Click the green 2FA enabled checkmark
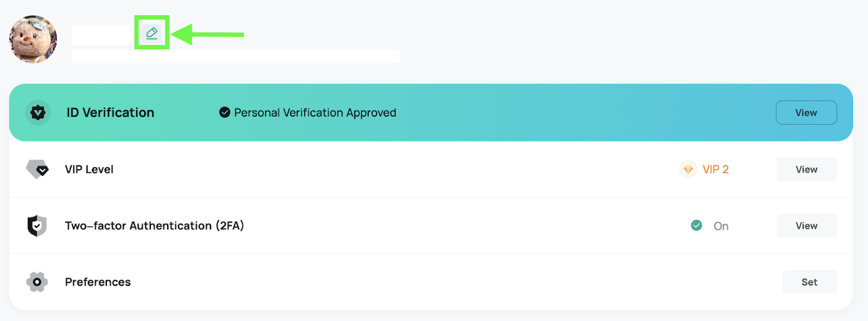 pos(697,225)
